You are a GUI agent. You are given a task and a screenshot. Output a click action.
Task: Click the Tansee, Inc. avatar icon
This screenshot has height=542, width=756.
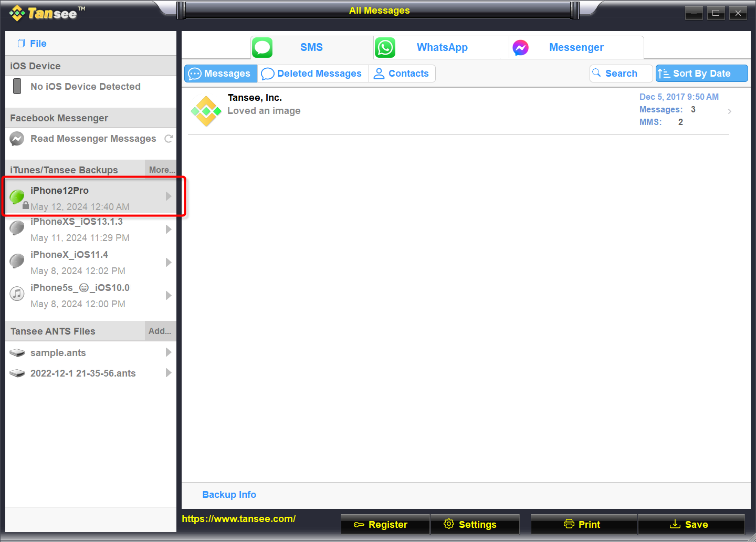pos(206,111)
